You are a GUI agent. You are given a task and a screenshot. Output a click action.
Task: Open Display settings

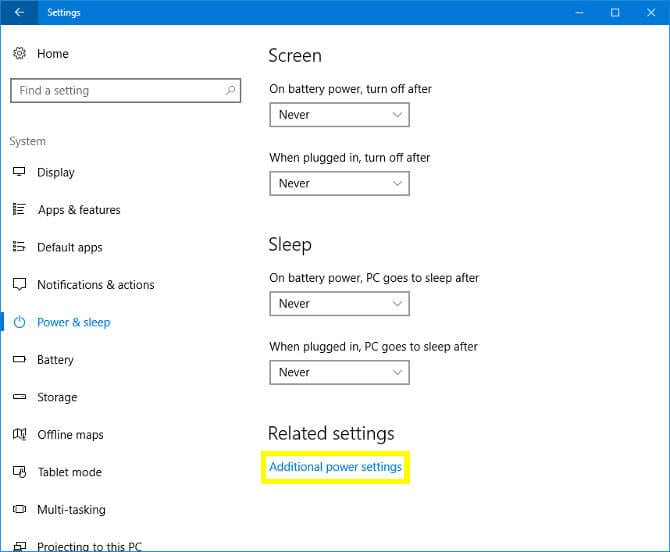[56, 173]
